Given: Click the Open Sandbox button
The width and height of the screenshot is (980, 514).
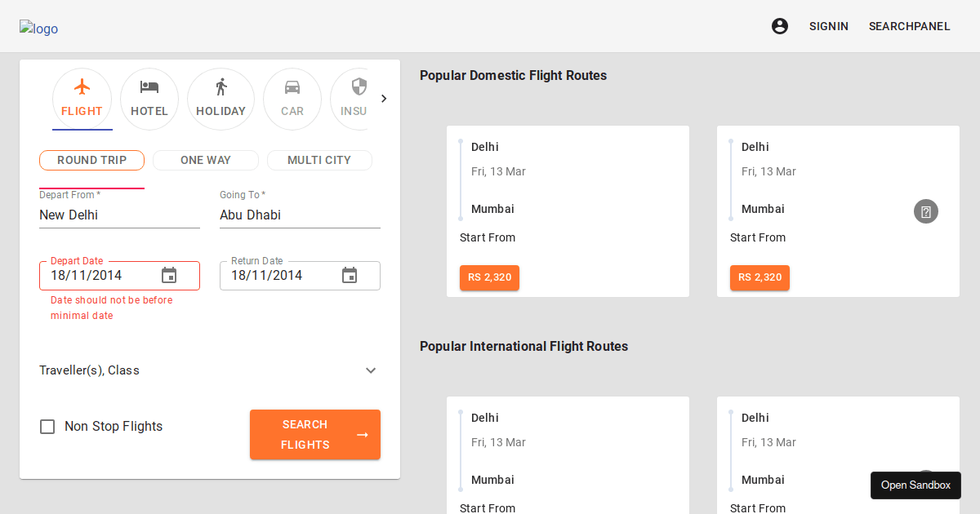Looking at the screenshot, I should pyautogui.click(x=915, y=485).
